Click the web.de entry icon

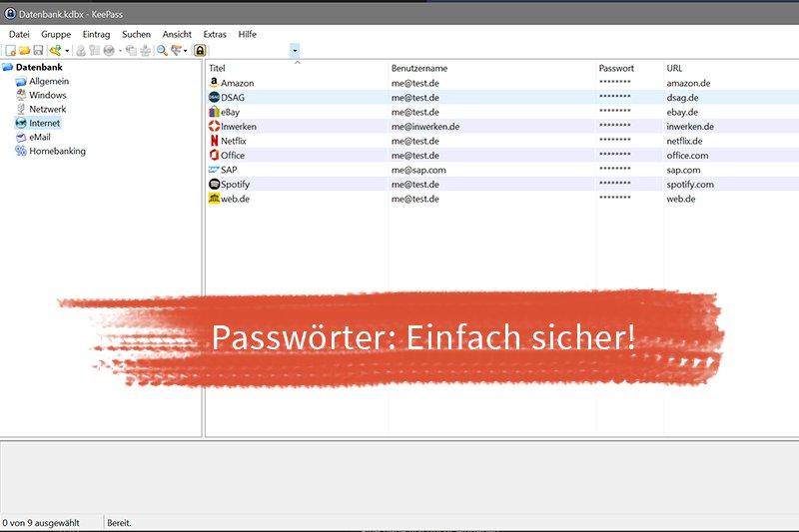[214, 199]
